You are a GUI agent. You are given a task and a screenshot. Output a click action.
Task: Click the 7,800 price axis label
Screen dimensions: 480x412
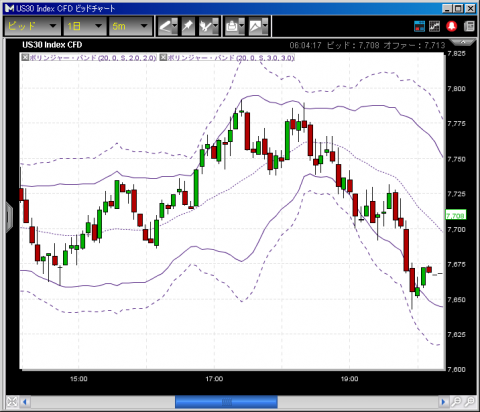point(456,88)
